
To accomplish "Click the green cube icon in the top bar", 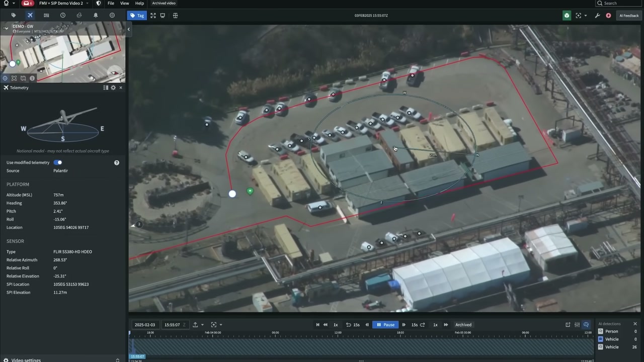I will click(x=567, y=16).
